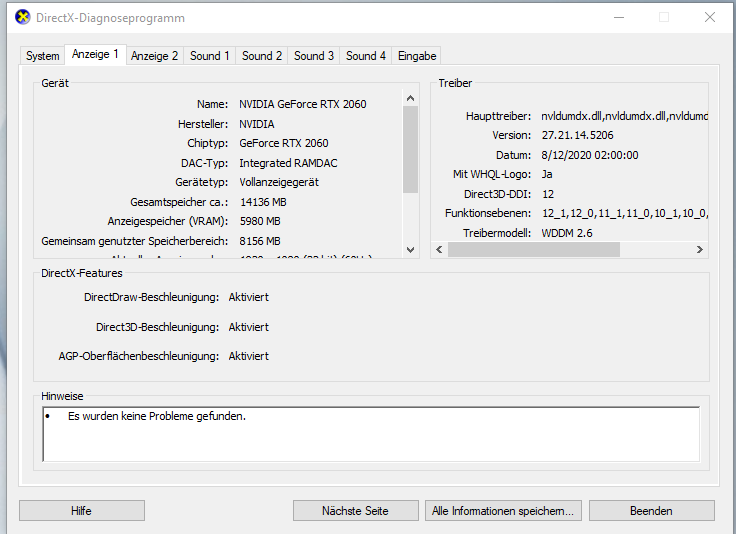Click the Treiber horizontal scrollbar thumb
736x534 pixels.
click(534, 250)
